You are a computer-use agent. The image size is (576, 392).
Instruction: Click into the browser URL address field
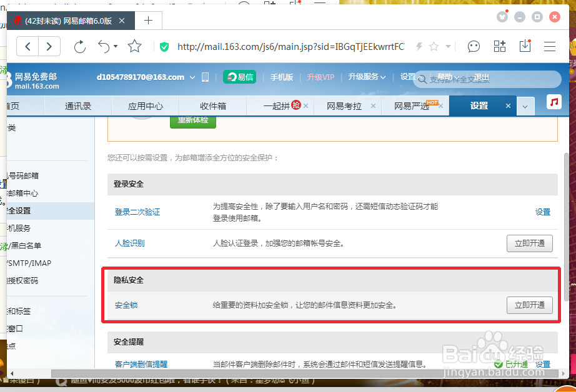pyautogui.click(x=290, y=47)
